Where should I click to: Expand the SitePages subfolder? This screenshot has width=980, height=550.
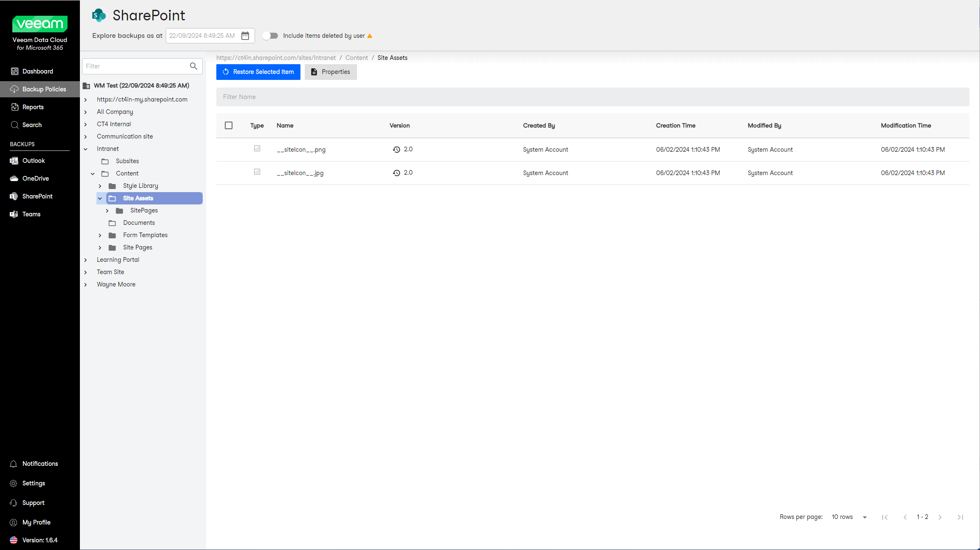coord(108,211)
